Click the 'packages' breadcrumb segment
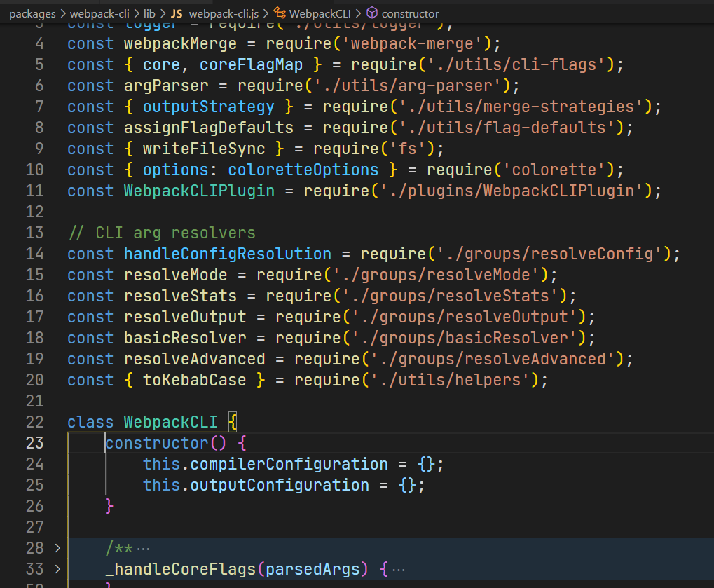Screen dimensions: 714x588 [x=32, y=13]
